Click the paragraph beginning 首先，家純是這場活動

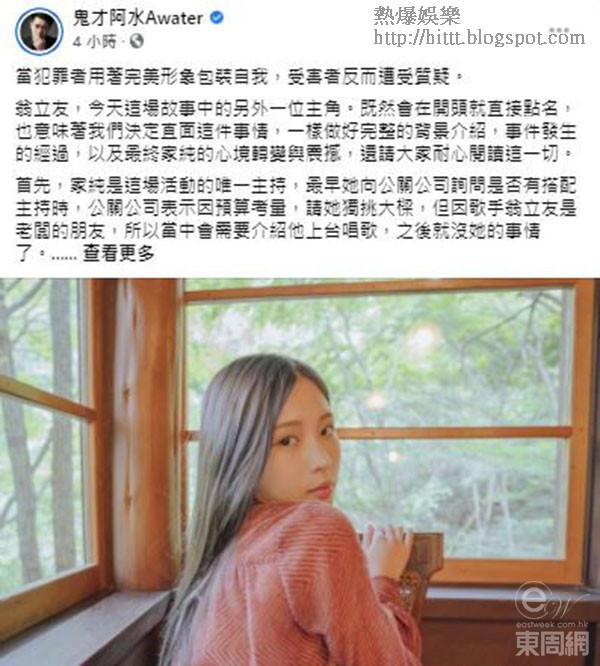(296, 219)
